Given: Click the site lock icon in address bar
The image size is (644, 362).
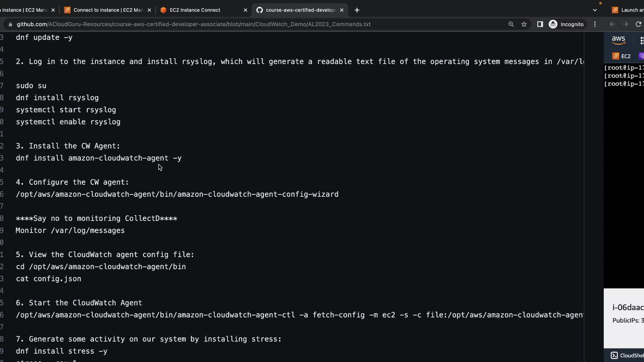Looking at the screenshot, I should pyautogui.click(x=10, y=24).
